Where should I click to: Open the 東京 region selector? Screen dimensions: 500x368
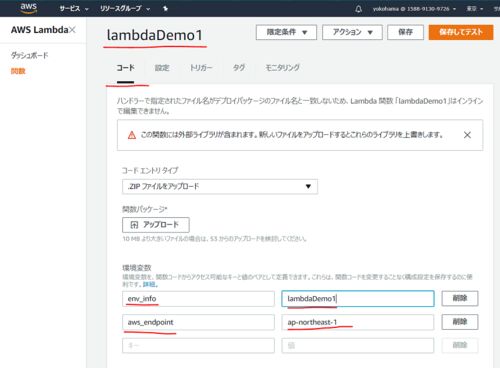475,9
